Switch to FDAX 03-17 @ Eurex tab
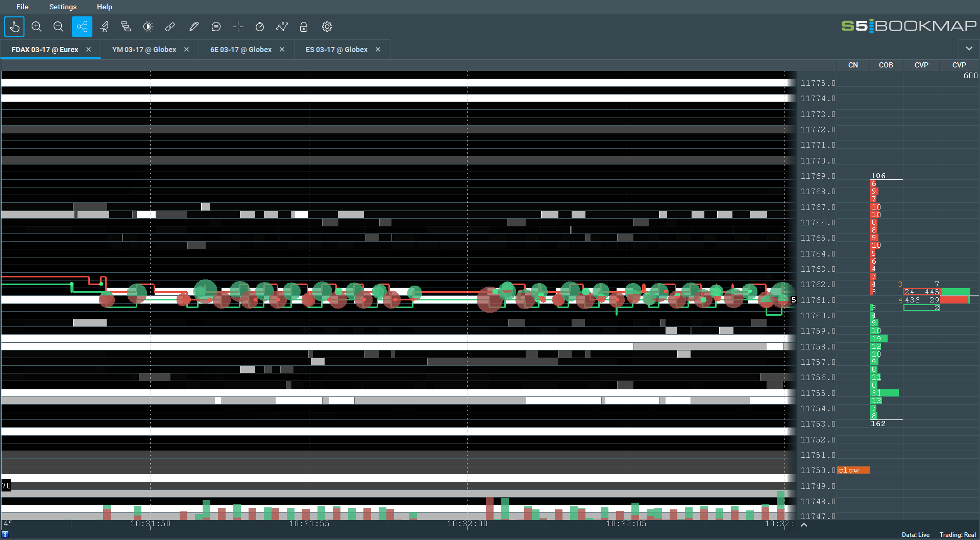The height and width of the screenshot is (540, 980). point(45,50)
